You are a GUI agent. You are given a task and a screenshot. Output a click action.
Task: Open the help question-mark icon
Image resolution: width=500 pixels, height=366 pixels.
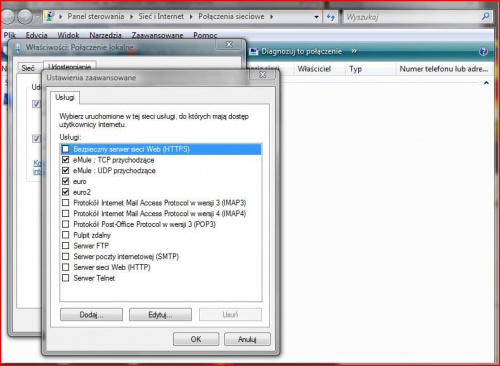pyautogui.click(x=483, y=51)
